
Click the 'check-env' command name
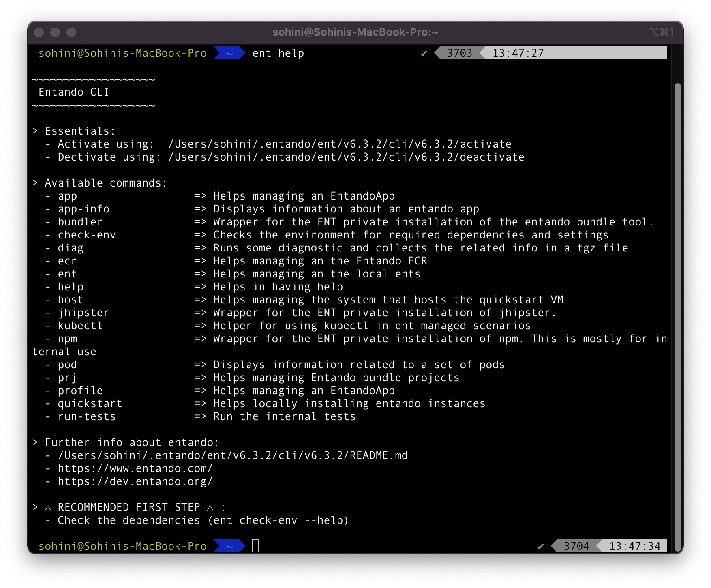coord(87,235)
